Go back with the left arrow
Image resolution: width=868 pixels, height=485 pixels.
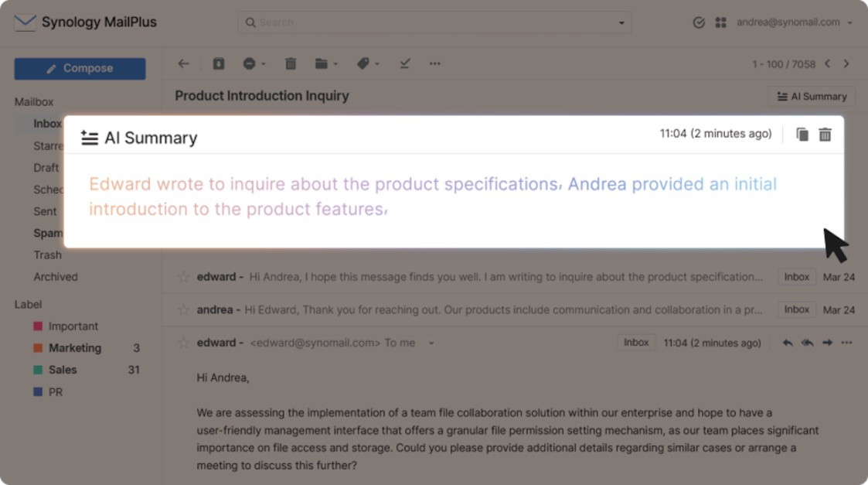point(182,63)
